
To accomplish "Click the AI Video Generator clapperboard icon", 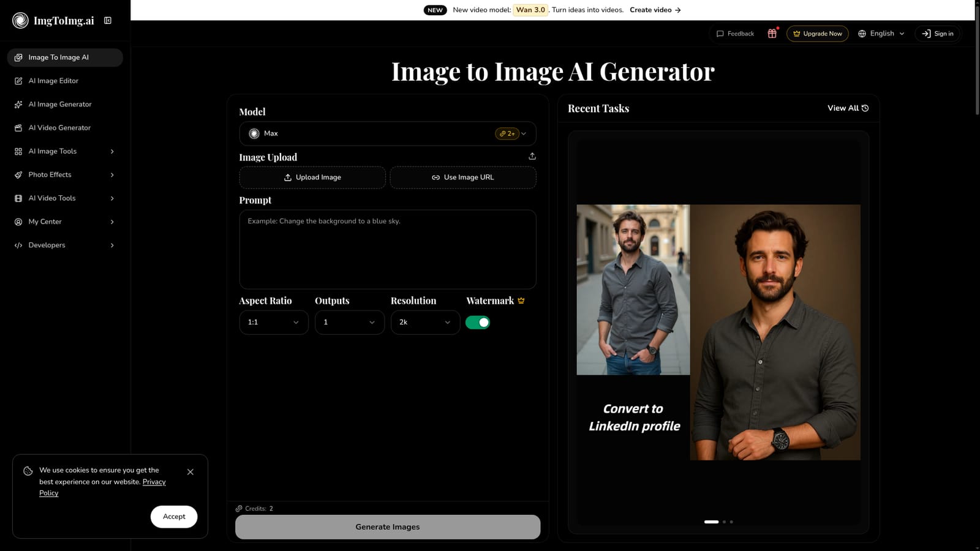I will tap(18, 128).
